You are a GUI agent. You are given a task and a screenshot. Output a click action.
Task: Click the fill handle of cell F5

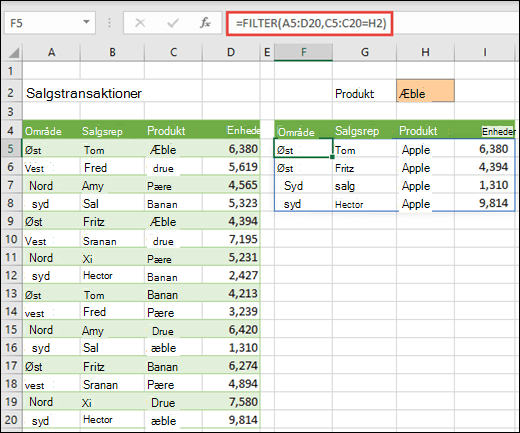332,157
